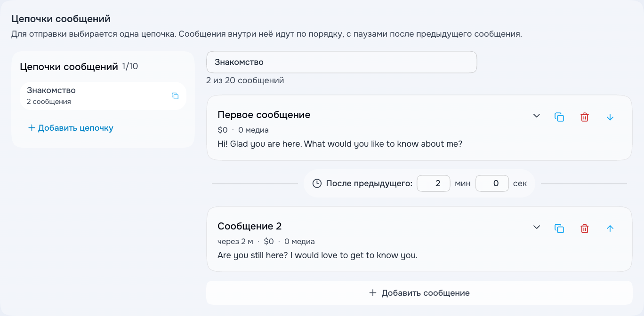The image size is (644, 316).
Task: Click the '2 сообщения' subtitle
Action: click(49, 102)
